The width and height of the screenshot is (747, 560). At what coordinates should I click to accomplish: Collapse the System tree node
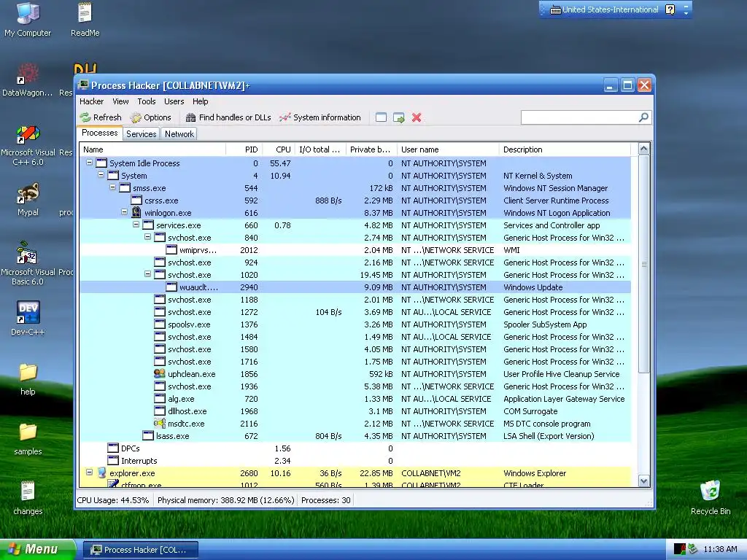click(101, 175)
